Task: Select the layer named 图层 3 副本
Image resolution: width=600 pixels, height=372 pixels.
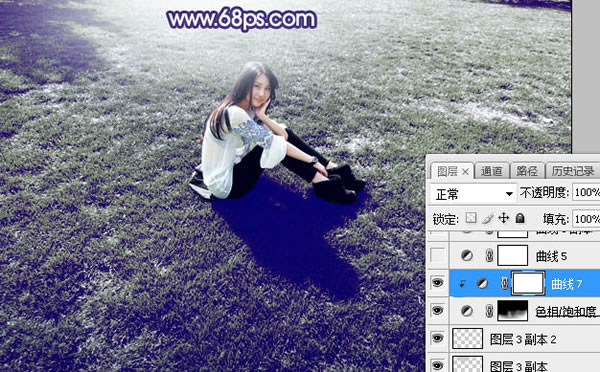Action: click(518, 366)
